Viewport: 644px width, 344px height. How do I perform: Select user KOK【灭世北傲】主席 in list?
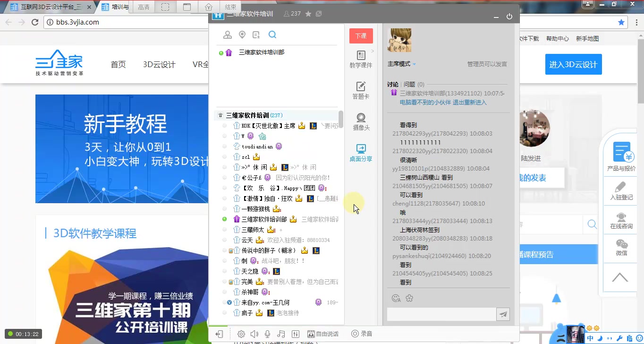click(268, 126)
